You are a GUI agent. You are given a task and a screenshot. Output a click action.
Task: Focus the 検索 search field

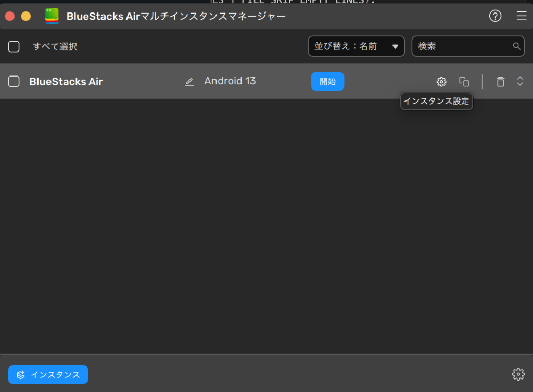(468, 46)
